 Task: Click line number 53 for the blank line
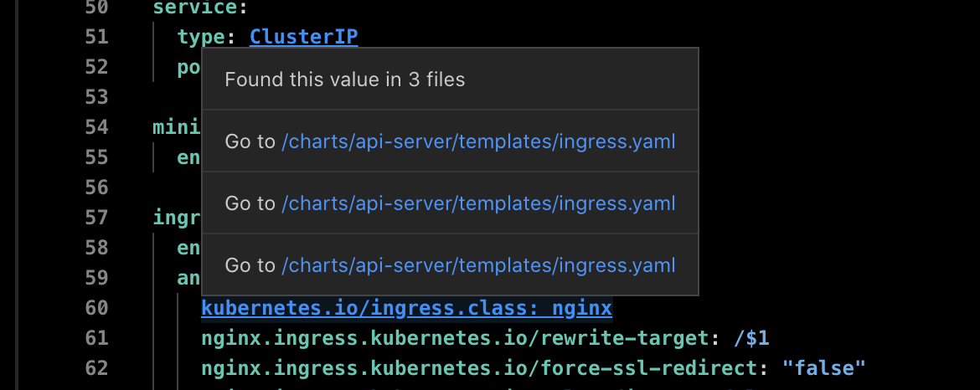(x=96, y=97)
